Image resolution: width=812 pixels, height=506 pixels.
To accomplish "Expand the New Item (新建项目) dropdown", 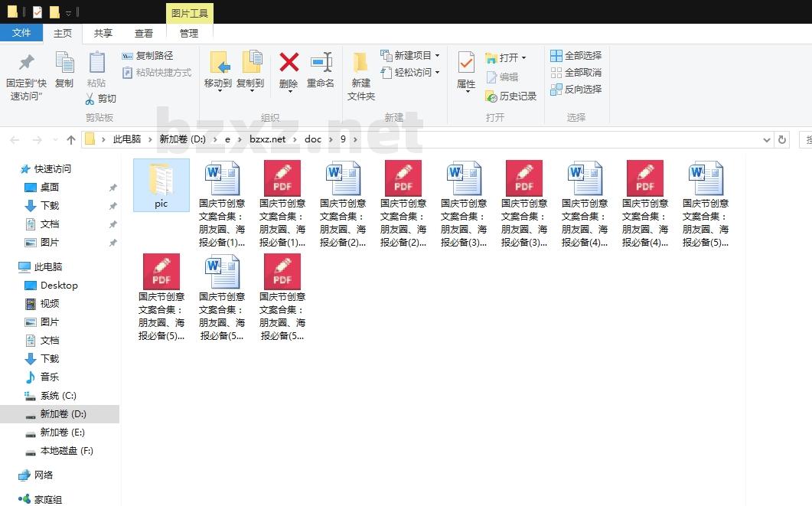I will (x=437, y=56).
